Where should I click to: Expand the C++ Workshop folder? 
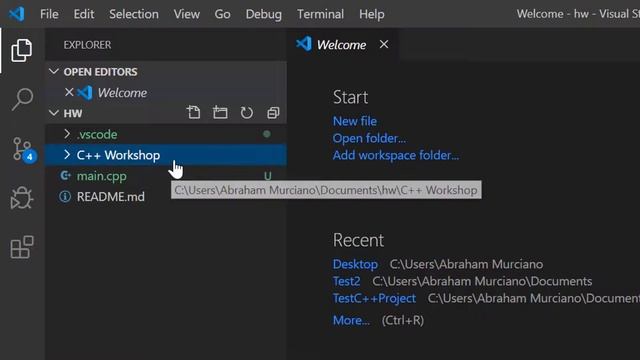pyautogui.click(x=67, y=155)
